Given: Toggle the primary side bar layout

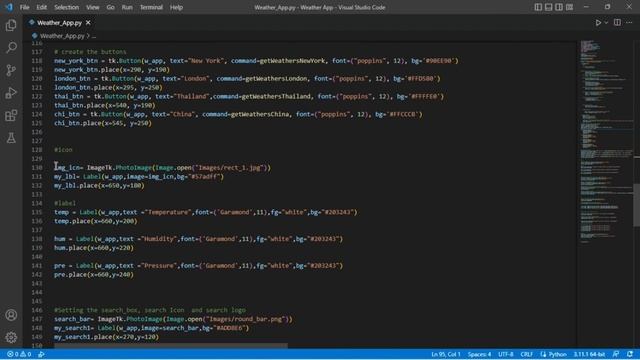Looking at the screenshot, I should click(x=538, y=7).
